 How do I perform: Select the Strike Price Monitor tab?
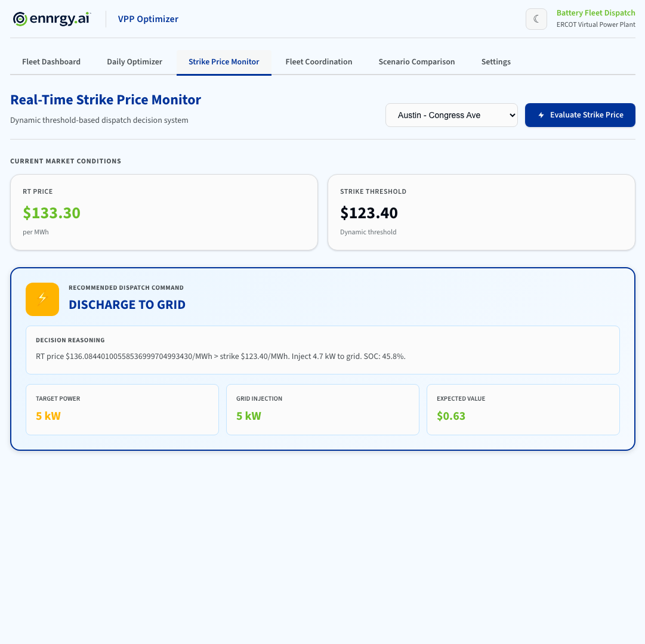pyautogui.click(x=224, y=62)
